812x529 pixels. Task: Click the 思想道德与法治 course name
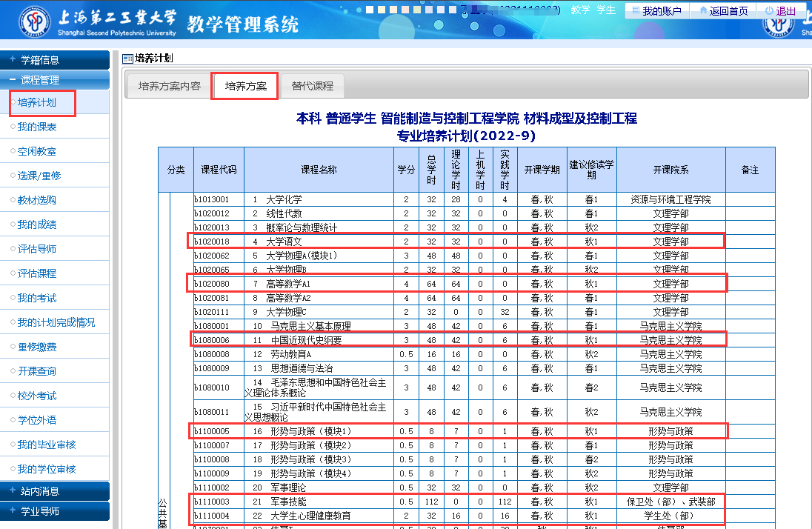pyautogui.click(x=302, y=368)
